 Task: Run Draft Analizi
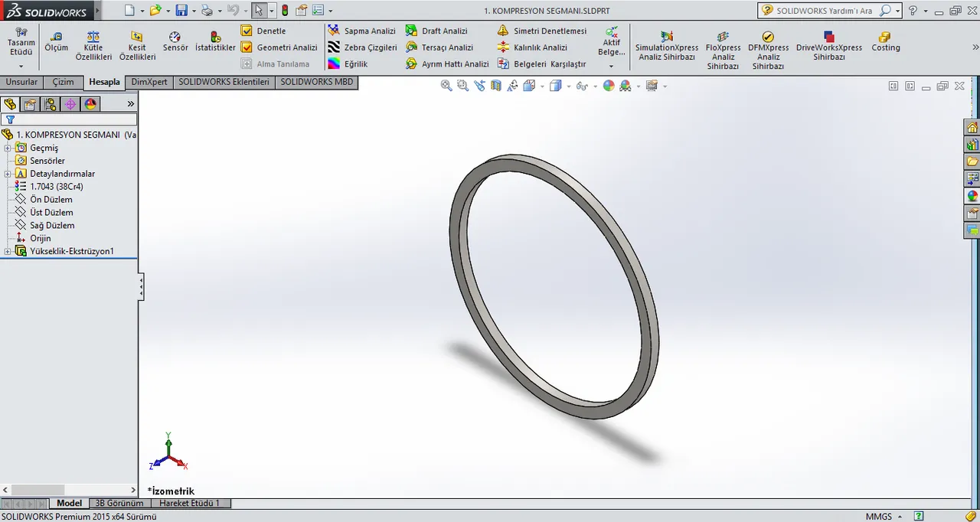pyautogui.click(x=436, y=31)
